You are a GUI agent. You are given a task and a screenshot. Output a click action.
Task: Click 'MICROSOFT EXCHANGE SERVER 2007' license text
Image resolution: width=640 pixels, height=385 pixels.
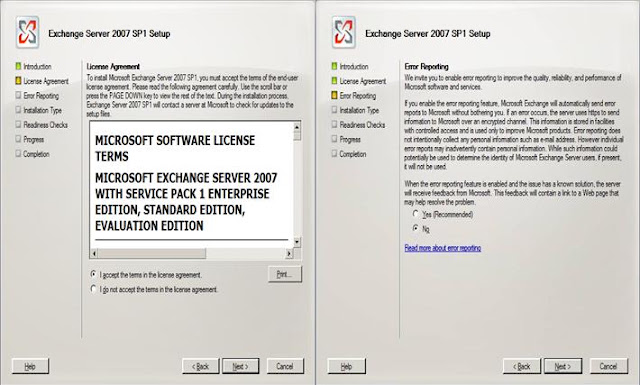pos(186,178)
